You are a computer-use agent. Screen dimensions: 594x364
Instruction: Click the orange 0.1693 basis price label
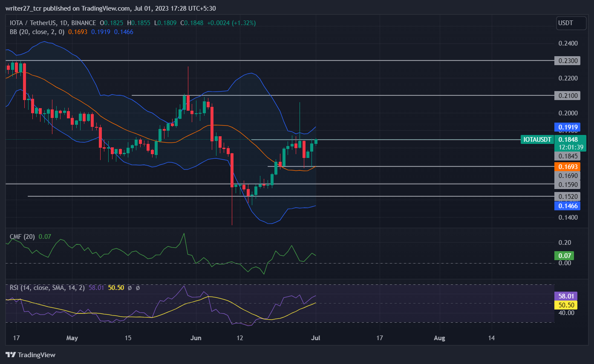(568, 166)
